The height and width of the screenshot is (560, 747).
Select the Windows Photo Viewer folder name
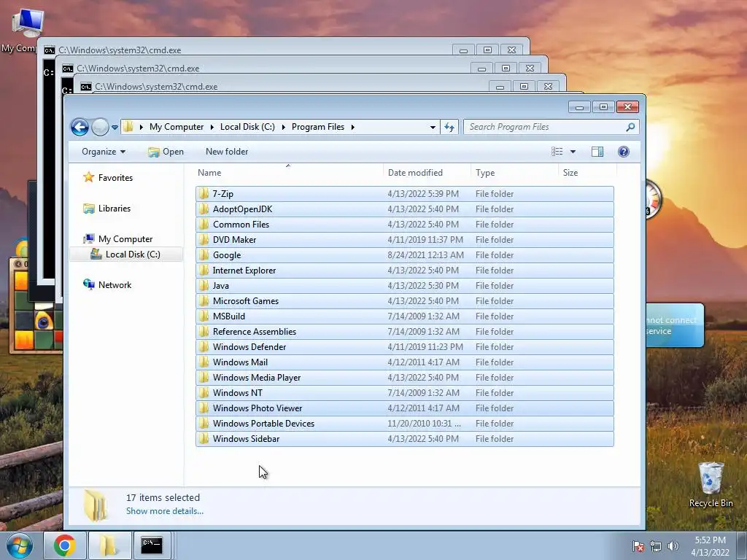[x=258, y=408]
